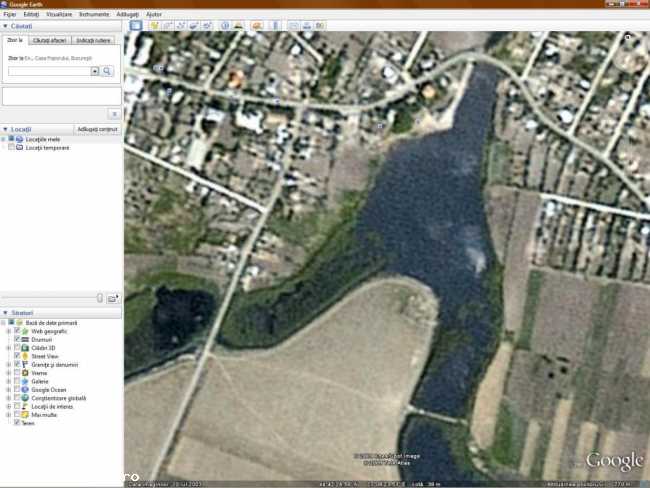Screen dimensions: 650x488
Task: Click the historical imagery clock icon
Action: click(225, 25)
